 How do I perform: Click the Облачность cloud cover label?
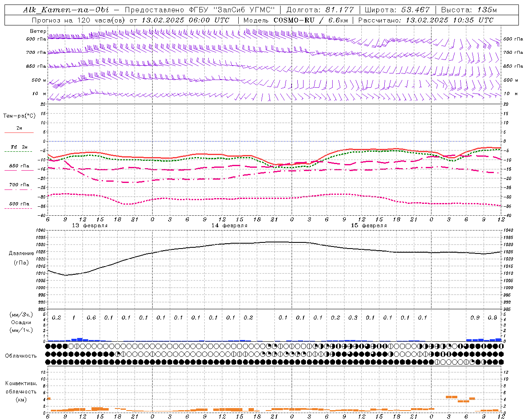tap(21, 356)
